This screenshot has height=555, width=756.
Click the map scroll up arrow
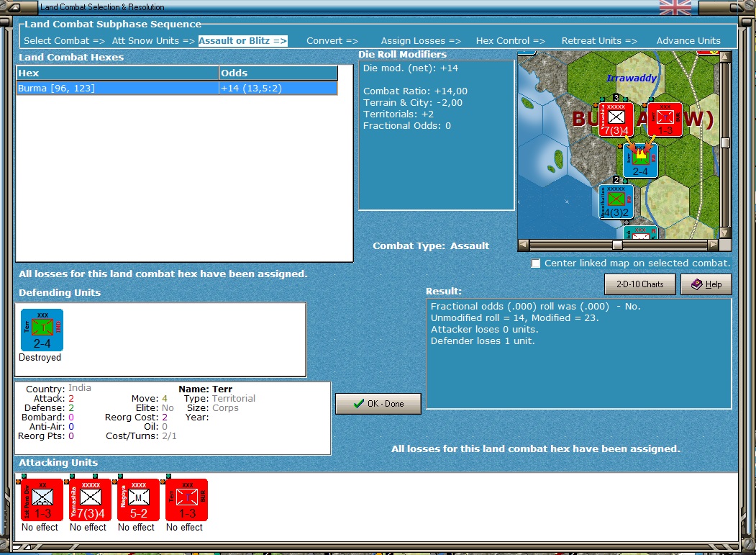pos(725,57)
